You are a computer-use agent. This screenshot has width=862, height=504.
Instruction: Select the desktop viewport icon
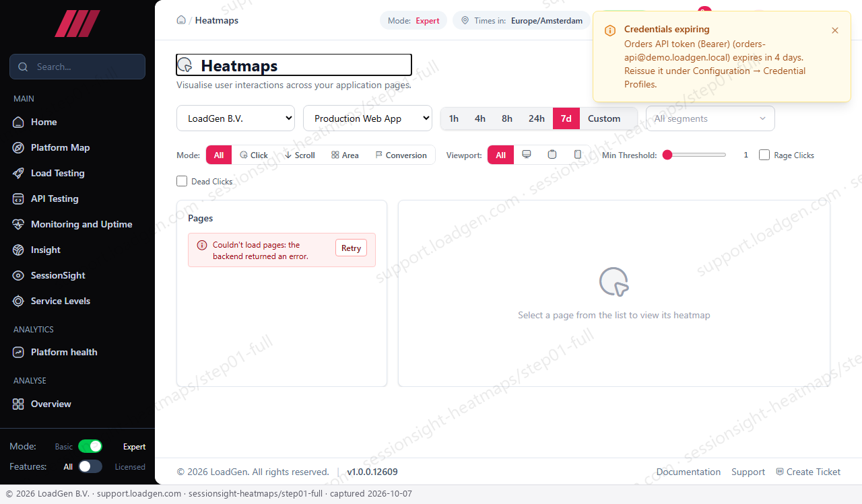pyautogui.click(x=527, y=155)
